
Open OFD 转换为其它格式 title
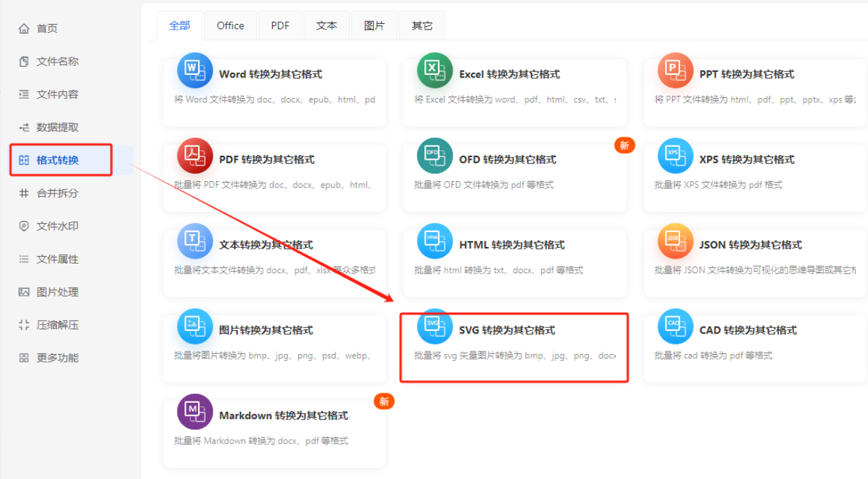pyautogui.click(x=507, y=160)
